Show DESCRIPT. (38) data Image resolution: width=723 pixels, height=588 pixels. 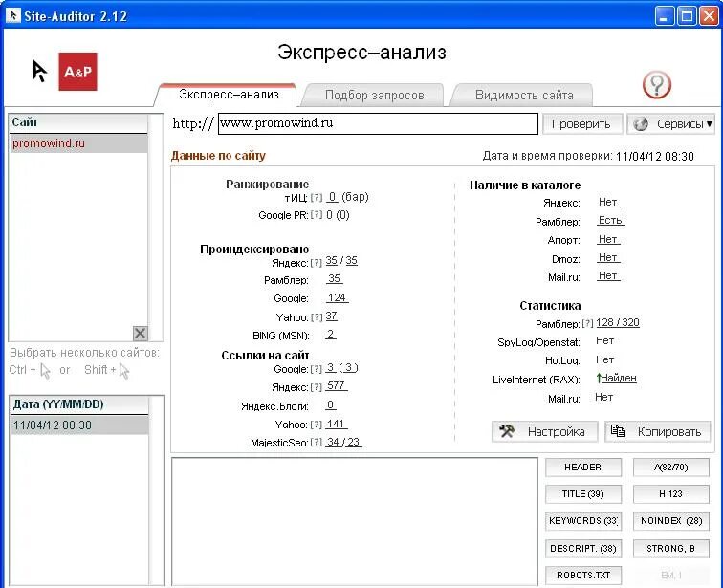[x=583, y=549]
